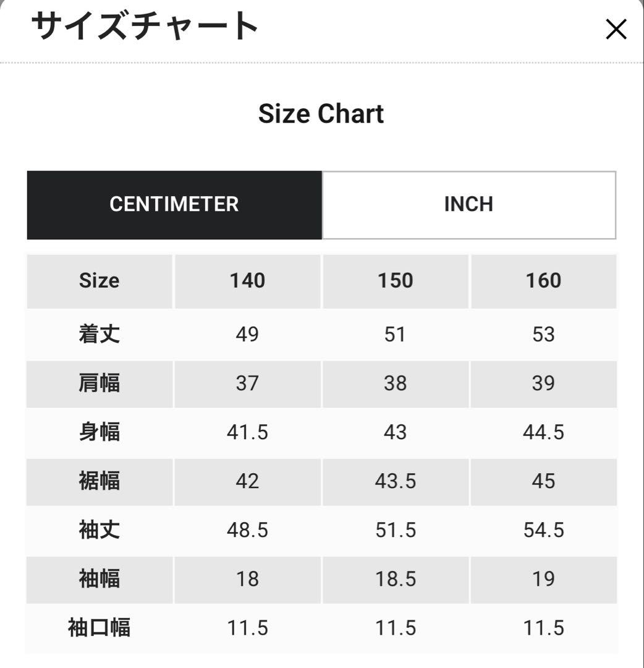Image resolution: width=644 pixels, height=668 pixels.
Task: Click the Size Chart heading
Action: point(321,114)
